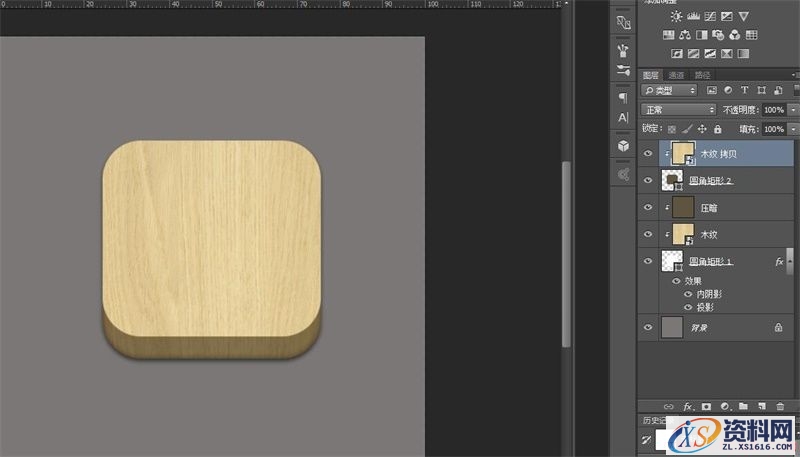Open the layer filter 类型 dropdown
Image resolution: width=800 pixels, height=457 pixels.
click(670, 90)
